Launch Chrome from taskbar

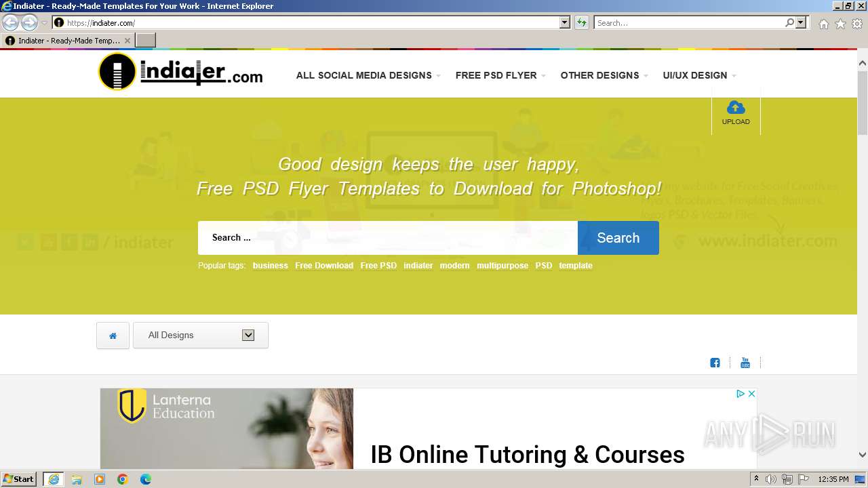click(123, 479)
